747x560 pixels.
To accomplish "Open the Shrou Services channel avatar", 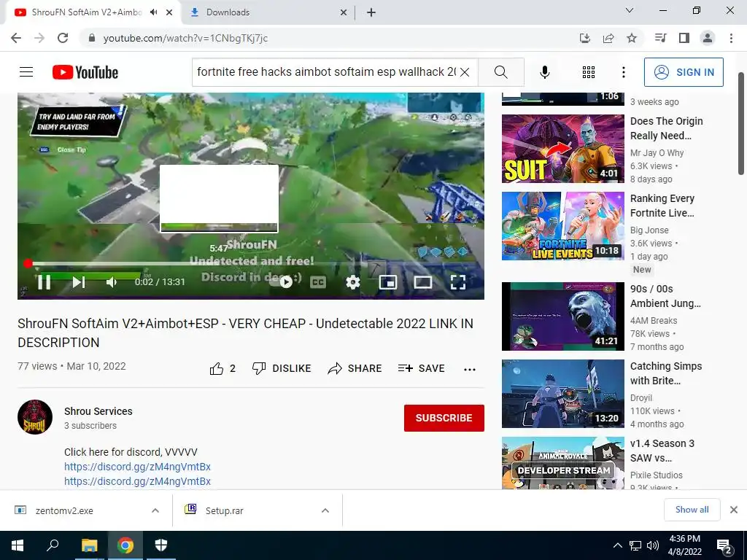I will [x=35, y=417].
